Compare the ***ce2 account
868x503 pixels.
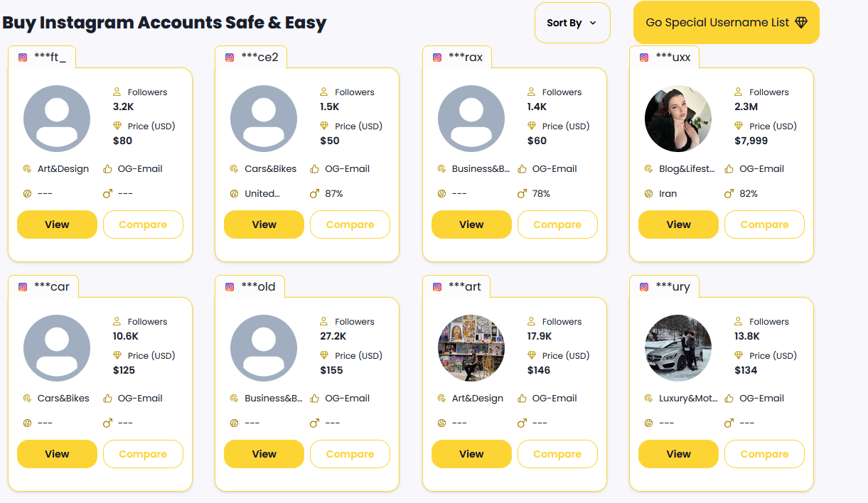pyautogui.click(x=350, y=225)
